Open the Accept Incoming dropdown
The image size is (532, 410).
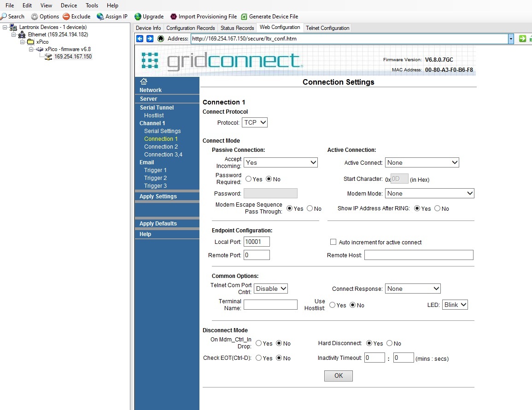(x=281, y=162)
